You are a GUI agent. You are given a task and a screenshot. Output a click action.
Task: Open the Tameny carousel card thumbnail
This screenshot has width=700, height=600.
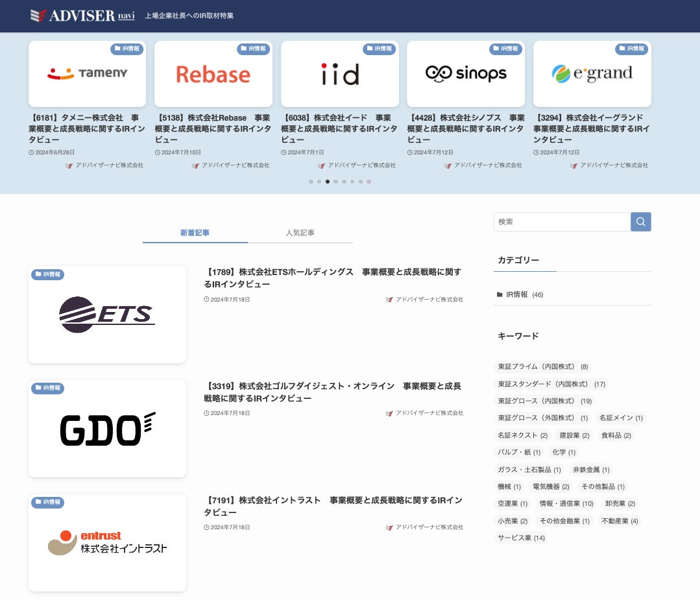coord(87,74)
